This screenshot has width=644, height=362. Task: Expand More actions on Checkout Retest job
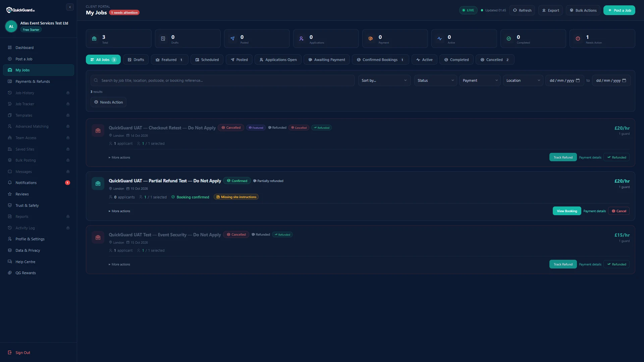[x=119, y=158]
